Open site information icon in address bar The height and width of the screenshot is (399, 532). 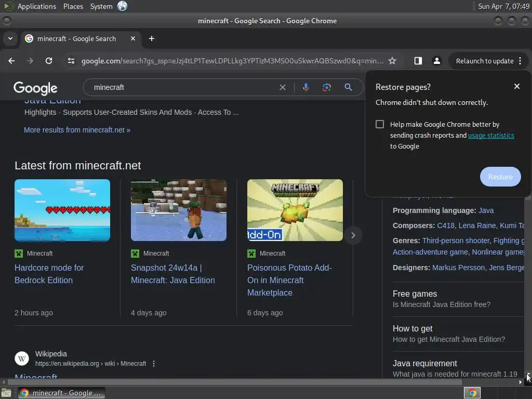click(x=71, y=61)
